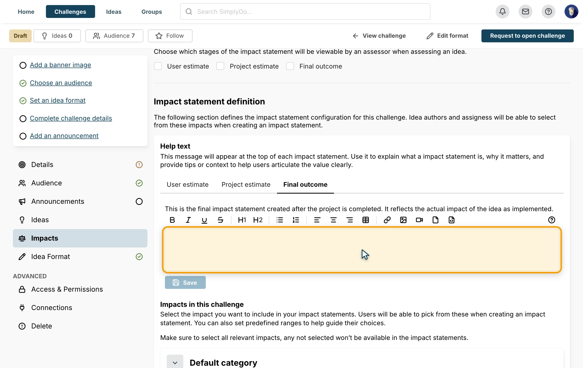Image resolution: width=588 pixels, height=368 pixels.
Task: Open editor help question mark icon
Action: tap(551, 220)
